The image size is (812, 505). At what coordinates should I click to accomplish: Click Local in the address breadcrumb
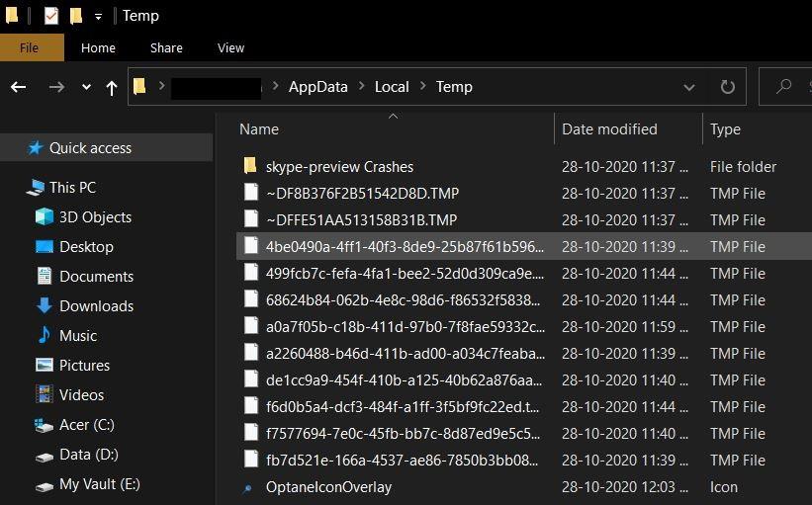coord(392,87)
